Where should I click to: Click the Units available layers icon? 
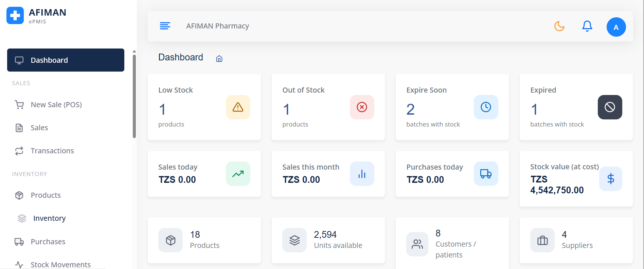point(294,240)
